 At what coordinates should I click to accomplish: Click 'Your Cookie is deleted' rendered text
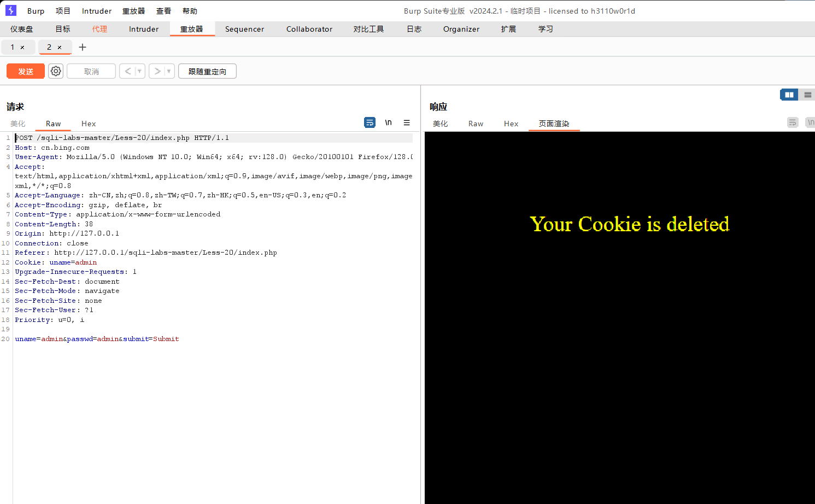630,224
